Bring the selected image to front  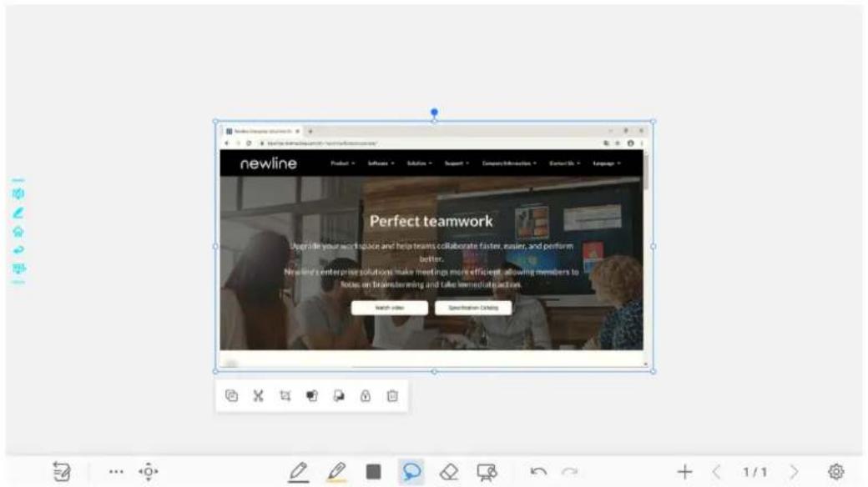tap(312, 395)
